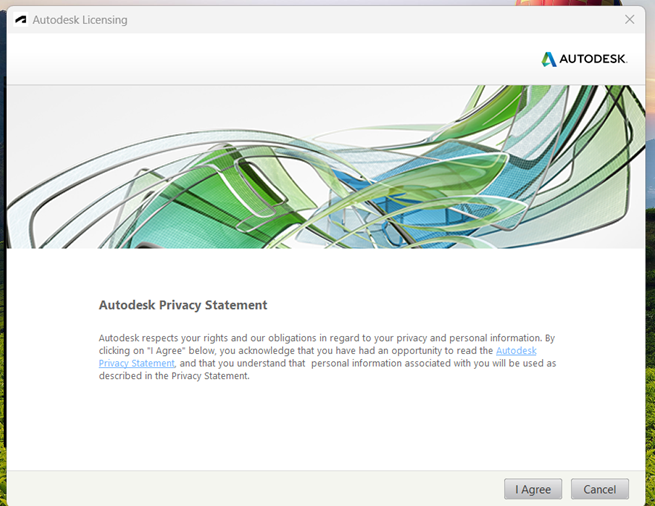Select the "Autodesk Privacy Statement" heading
This screenshot has width=655, height=506.
click(183, 305)
